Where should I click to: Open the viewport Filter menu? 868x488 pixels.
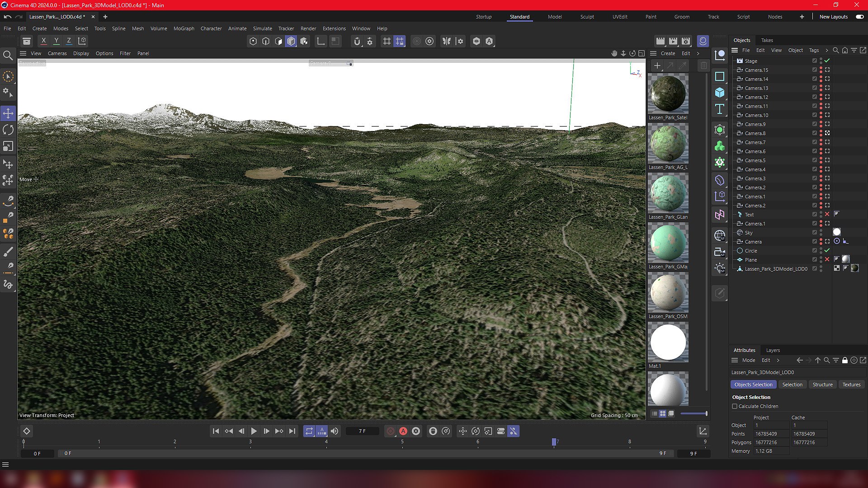click(x=125, y=53)
